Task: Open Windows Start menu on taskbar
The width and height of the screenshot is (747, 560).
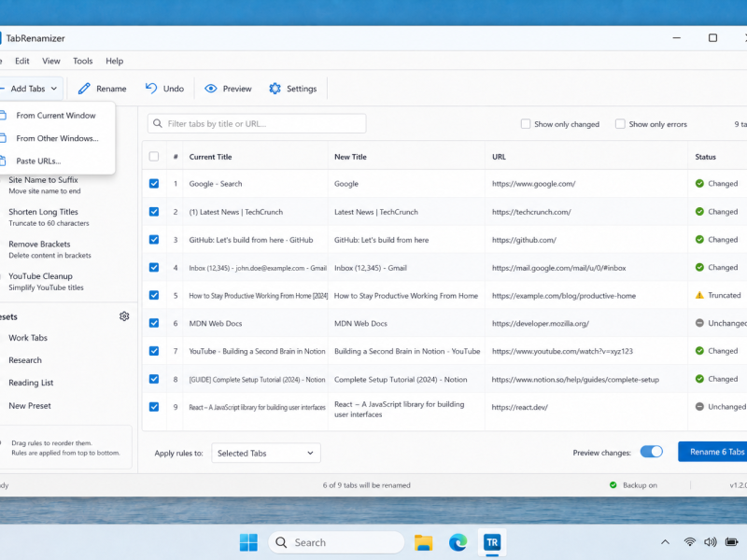Action: (248, 542)
